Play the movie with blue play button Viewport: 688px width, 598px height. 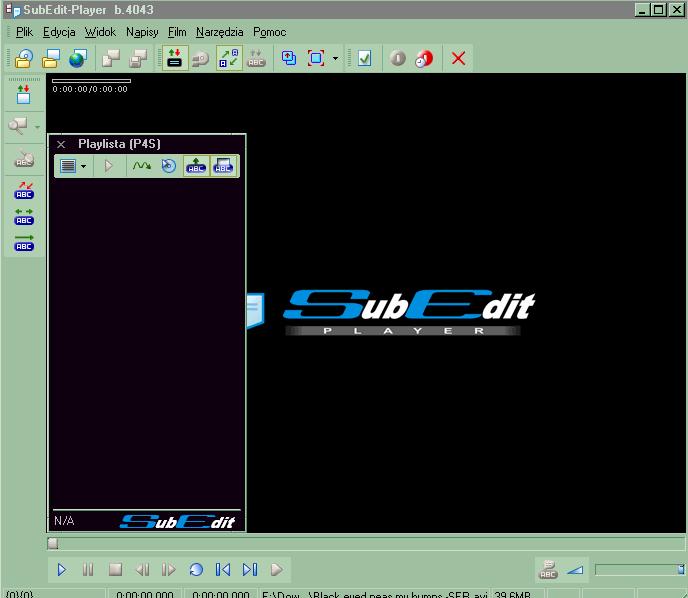tap(62, 570)
